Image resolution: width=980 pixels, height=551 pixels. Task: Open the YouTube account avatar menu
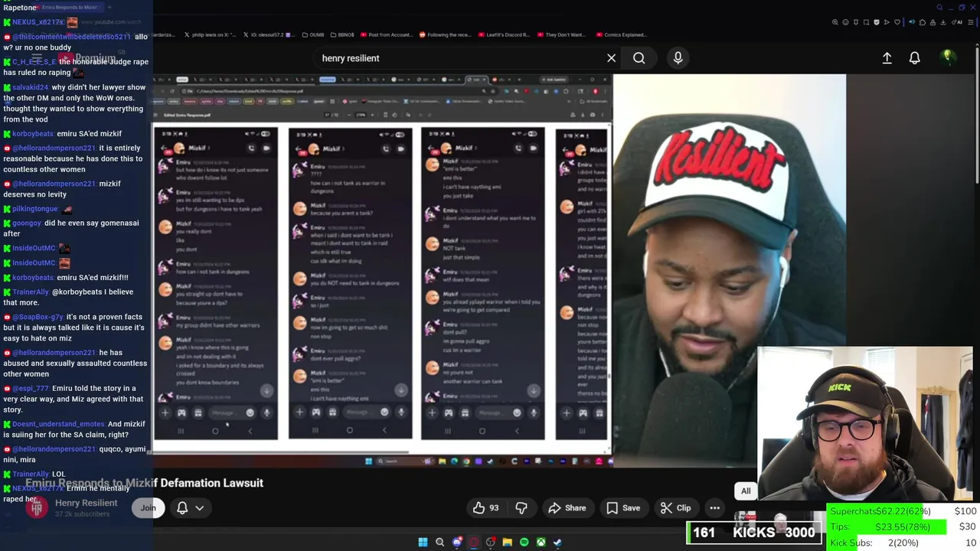tap(947, 57)
